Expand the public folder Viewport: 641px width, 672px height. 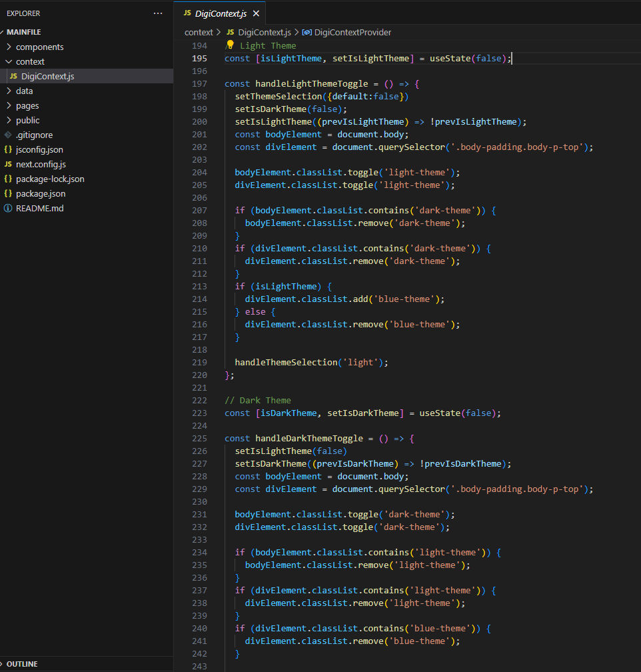[x=27, y=120]
